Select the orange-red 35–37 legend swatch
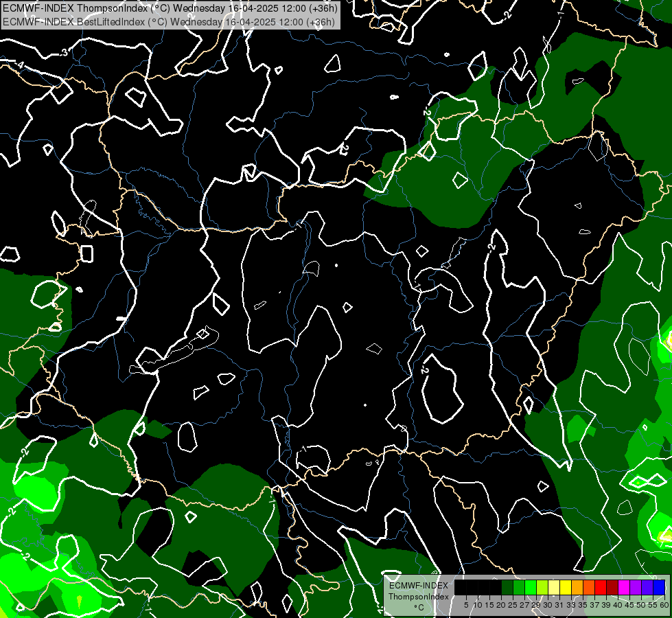 click(x=589, y=587)
